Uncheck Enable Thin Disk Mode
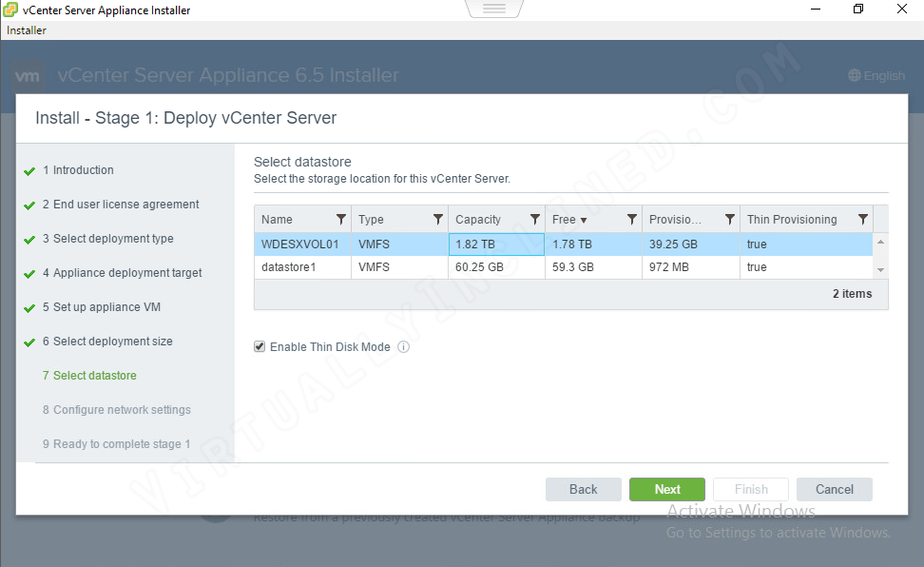This screenshot has width=924, height=567. click(x=260, y=345)
